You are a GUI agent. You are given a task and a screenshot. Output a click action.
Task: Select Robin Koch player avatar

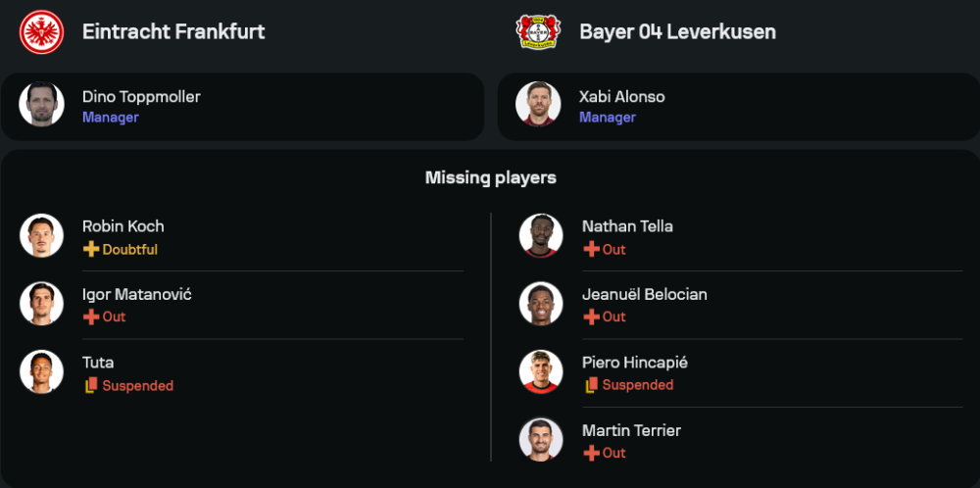pyautogui.click(x=41, y=235)
